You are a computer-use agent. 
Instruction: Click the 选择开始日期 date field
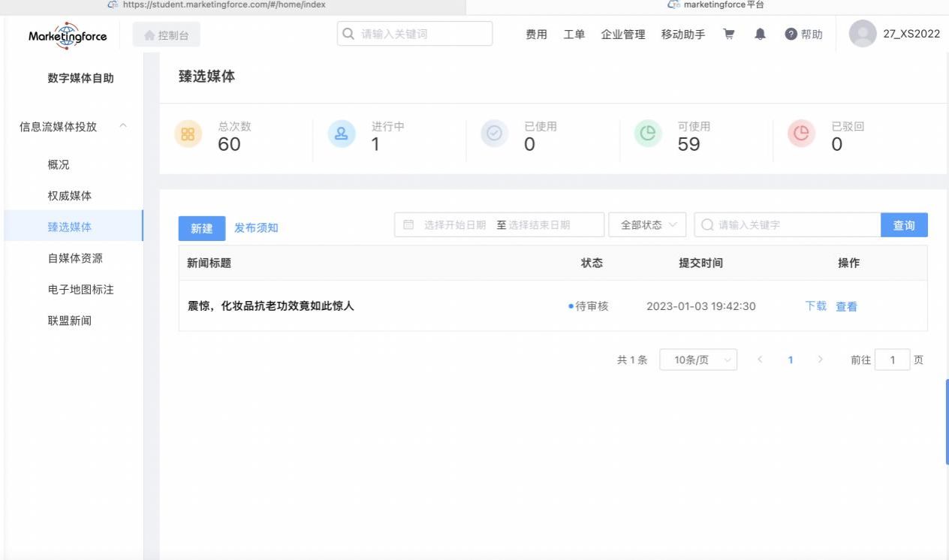[454, 225]
